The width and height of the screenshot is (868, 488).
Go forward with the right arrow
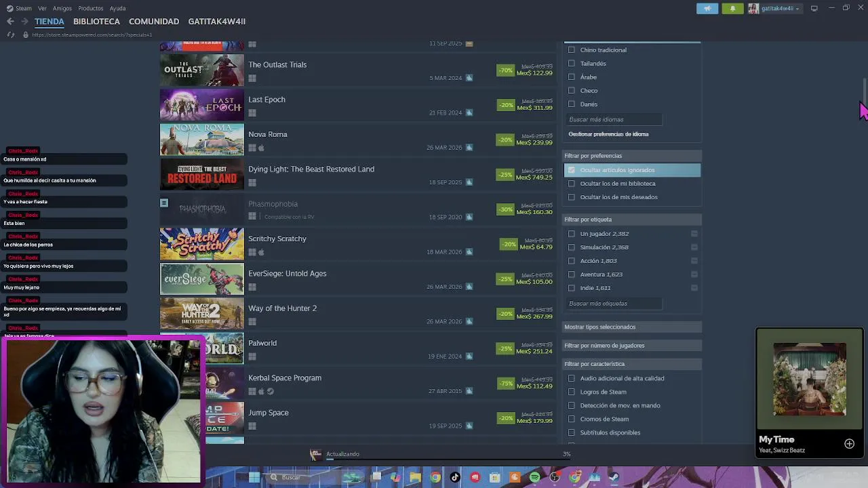tap(24, 22)
